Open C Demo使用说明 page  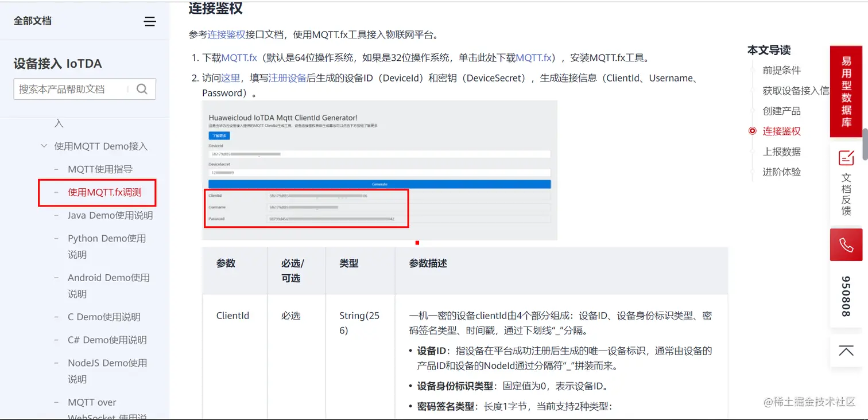(104, 317)
